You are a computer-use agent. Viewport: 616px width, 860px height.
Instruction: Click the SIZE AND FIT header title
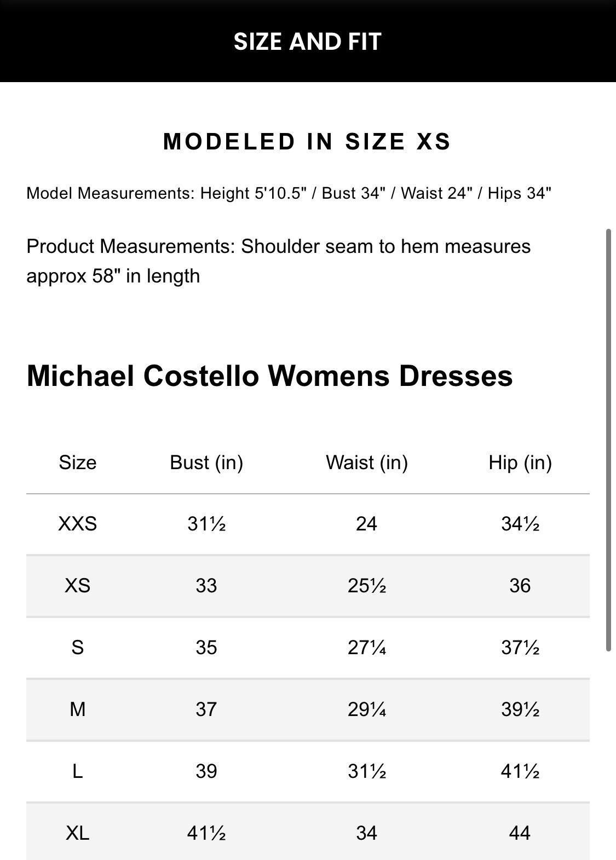pyautogui.click(x=307, y=42)
